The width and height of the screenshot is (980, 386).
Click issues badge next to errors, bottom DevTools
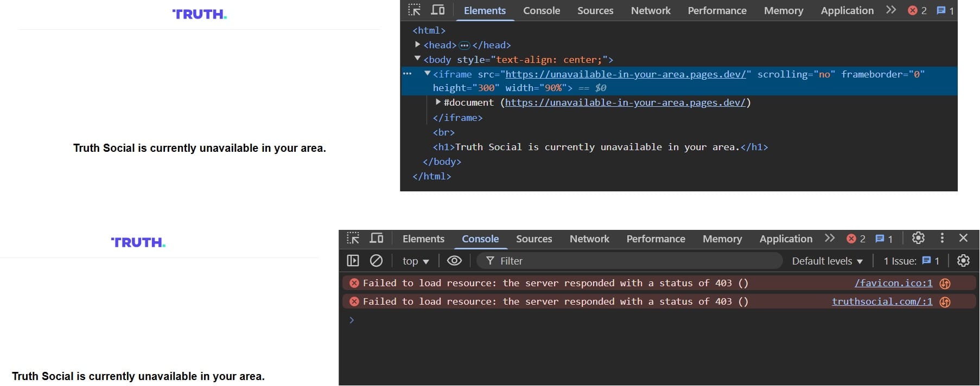(x=884, y=239)
